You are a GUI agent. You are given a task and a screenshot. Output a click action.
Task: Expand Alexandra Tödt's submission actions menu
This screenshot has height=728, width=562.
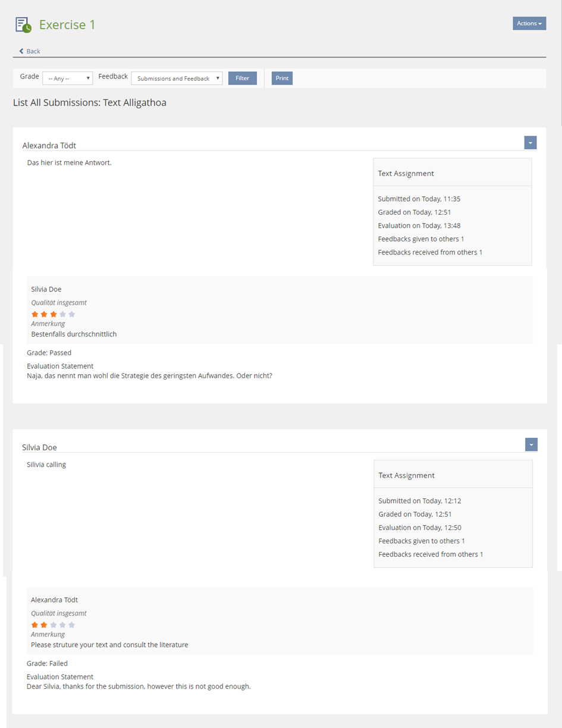click(530, 143)
